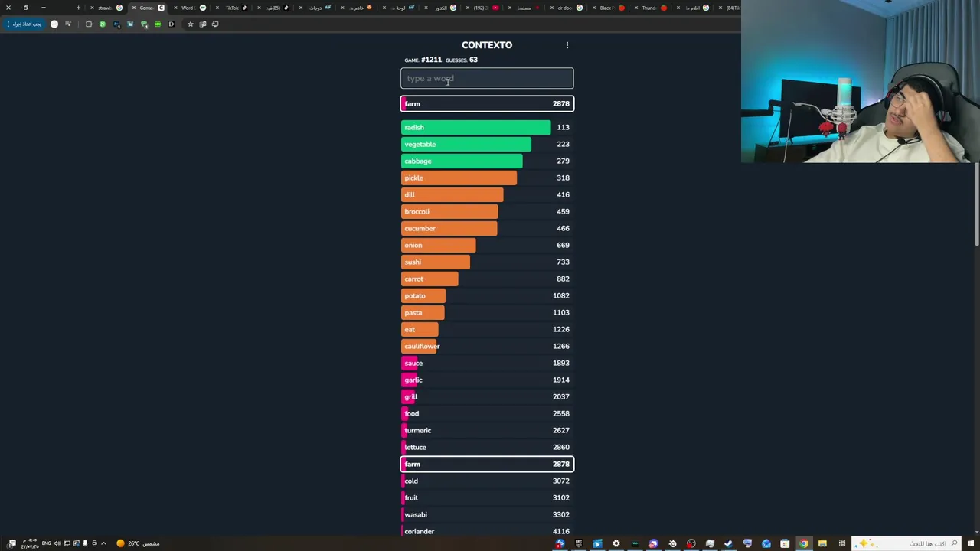
Task: Click the GUESSES: 63 counter text
Action: pyautogui.click(x=462, y=60)
